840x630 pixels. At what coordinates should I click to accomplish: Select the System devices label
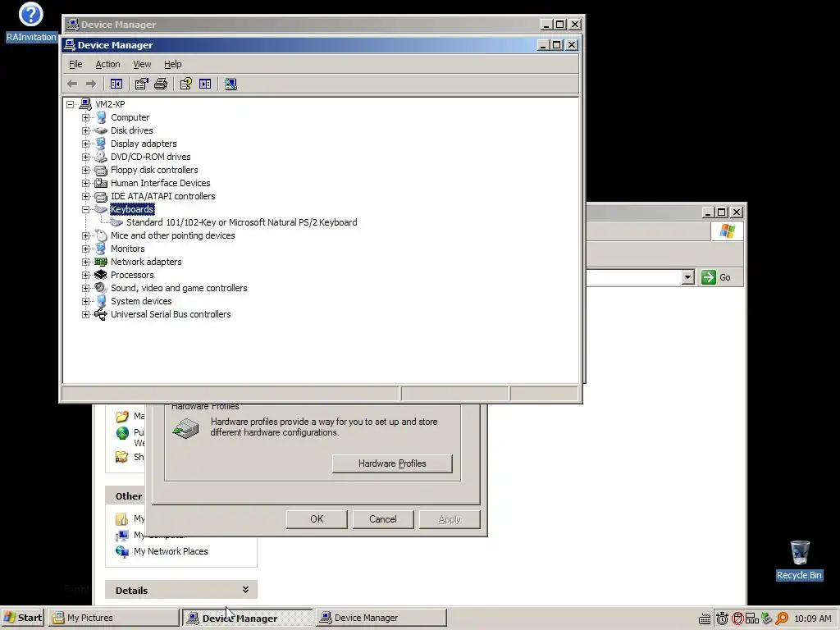pos(141,301)
